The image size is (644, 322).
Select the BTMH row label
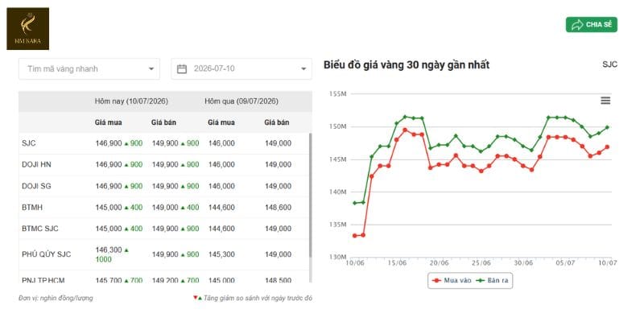click(32, 208)
